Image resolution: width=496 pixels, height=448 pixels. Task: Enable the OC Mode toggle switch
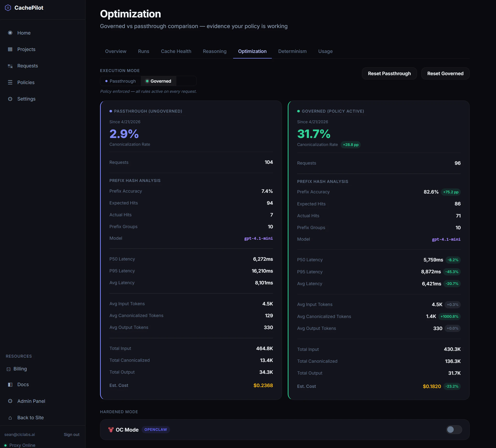[454, 430]
